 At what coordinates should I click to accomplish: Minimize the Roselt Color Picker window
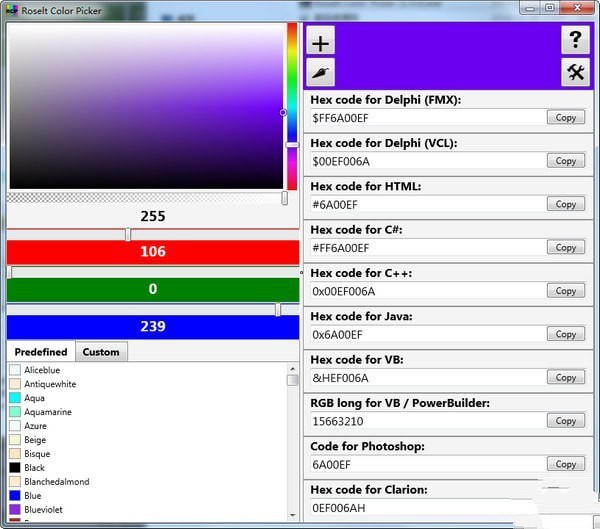[530, 8]
